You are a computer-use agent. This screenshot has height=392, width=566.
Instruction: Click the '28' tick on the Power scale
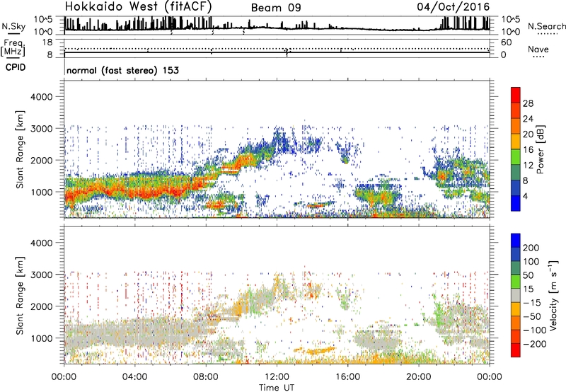[528, 103]
